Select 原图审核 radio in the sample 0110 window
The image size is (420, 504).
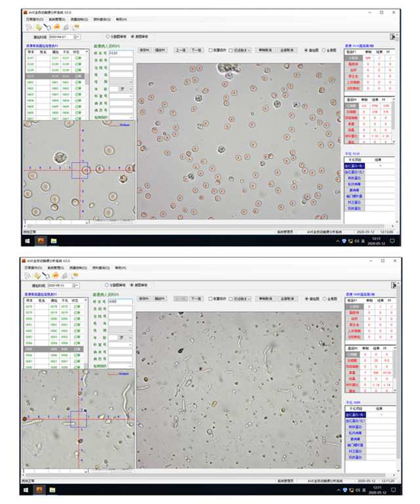(133, 37)
